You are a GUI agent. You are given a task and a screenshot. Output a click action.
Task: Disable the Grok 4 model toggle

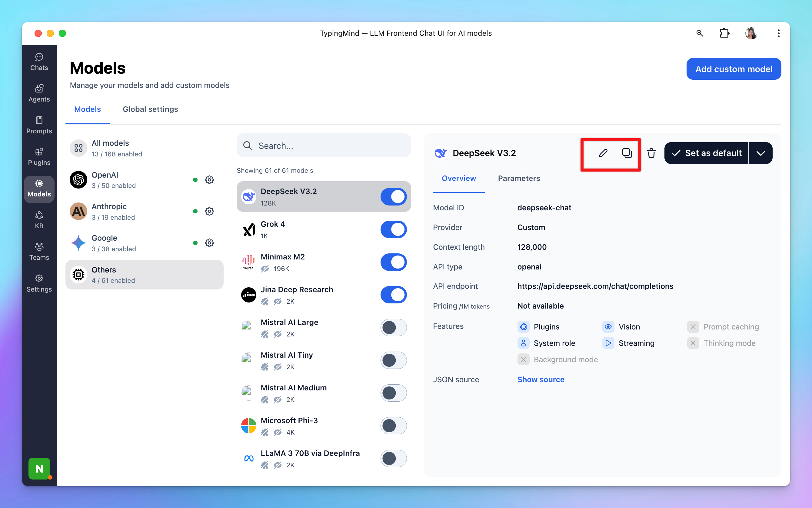point(393,229)
